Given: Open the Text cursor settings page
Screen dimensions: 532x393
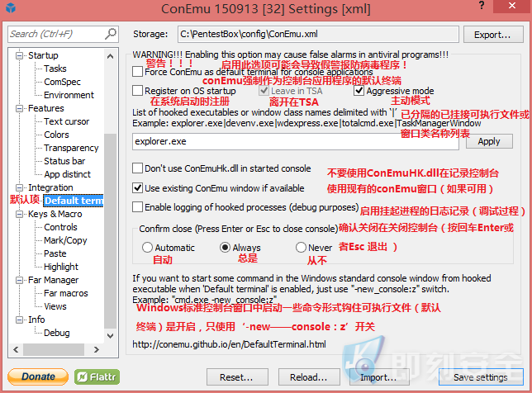Looking at the screenshot, I should point(66,121).
